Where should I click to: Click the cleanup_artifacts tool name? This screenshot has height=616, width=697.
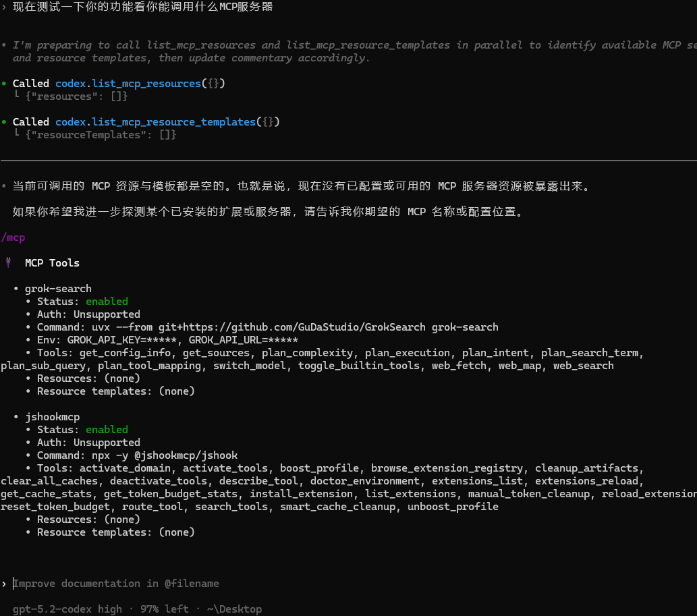pyautogui.click(x=586, y=468)
